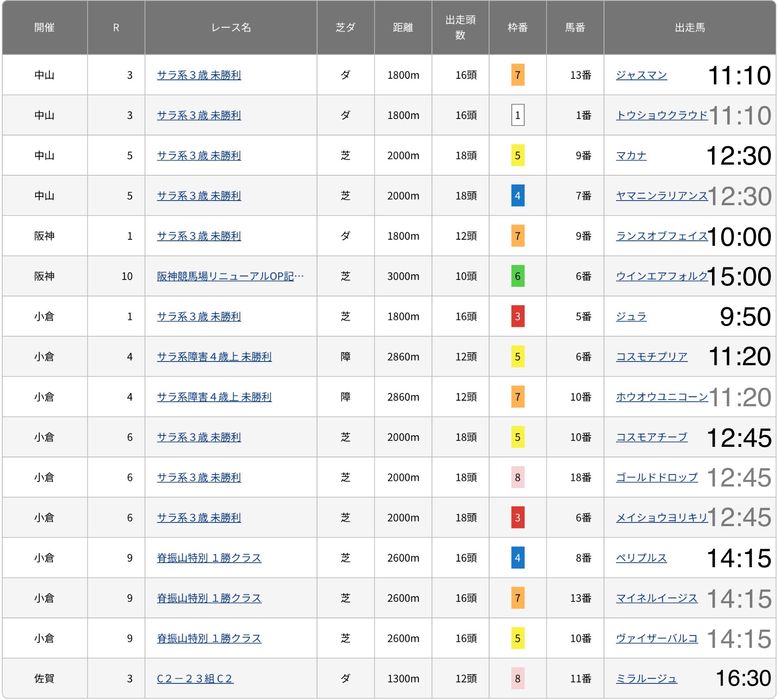Click the マカナ horse link
Screen dimensions: 778x700
[x=631, y=155]
